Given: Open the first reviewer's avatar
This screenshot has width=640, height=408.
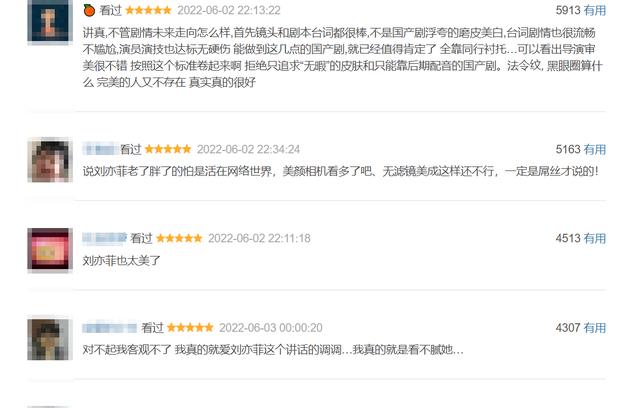Looking at the screenshot, I should (50, 21).
